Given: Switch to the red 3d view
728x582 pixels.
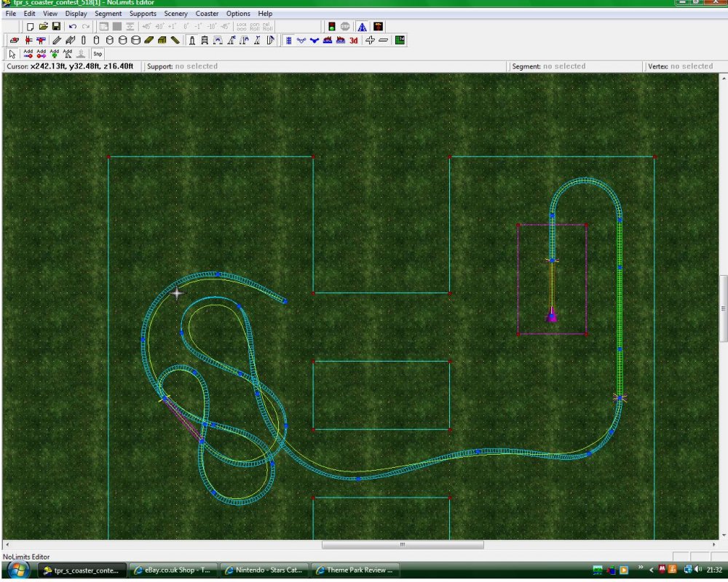Looking at the screenshot, I should [x=354, y=40].
